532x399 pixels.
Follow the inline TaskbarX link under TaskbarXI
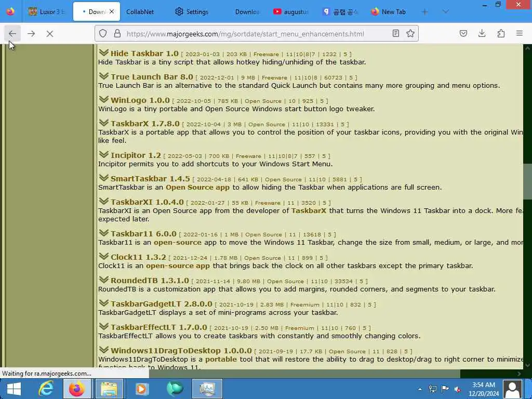pos(309,211)
